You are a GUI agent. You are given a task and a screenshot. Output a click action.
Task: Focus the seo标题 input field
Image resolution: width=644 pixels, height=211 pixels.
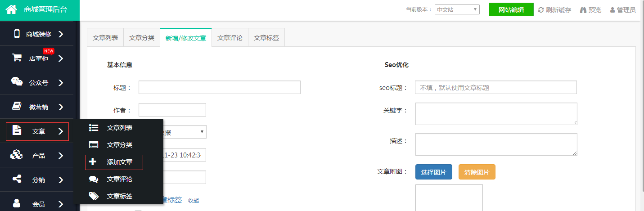click(x=495, y=88)
